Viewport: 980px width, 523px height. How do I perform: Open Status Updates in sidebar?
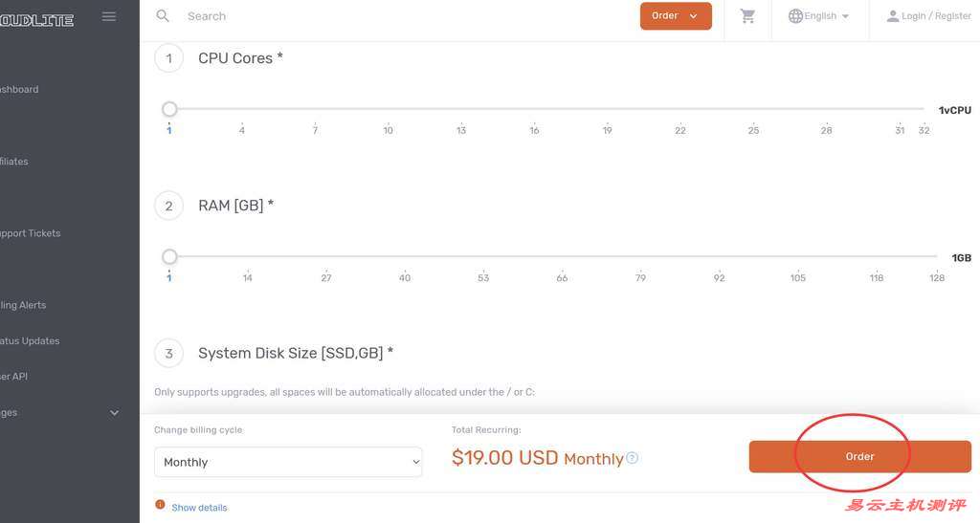(30, 340)
